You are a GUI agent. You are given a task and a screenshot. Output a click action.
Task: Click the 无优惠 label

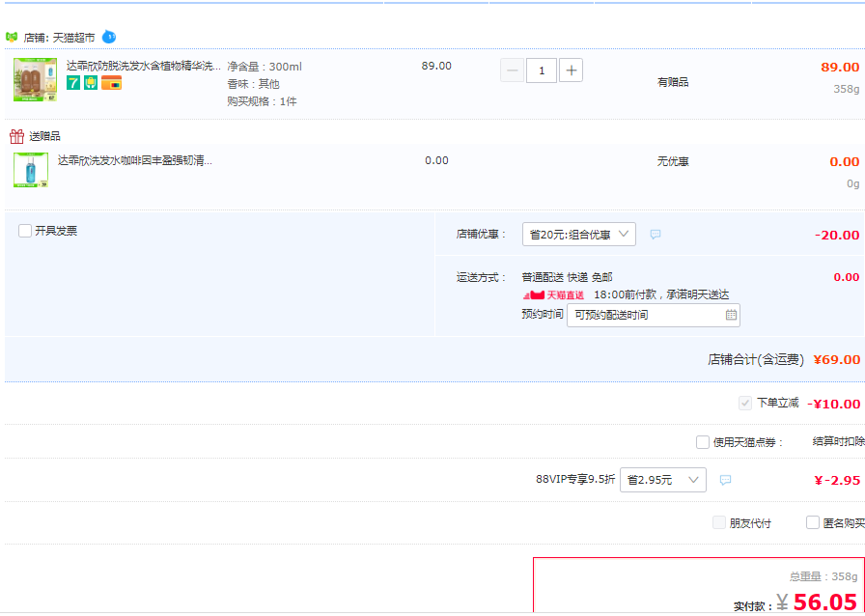[x=673, y=162]
